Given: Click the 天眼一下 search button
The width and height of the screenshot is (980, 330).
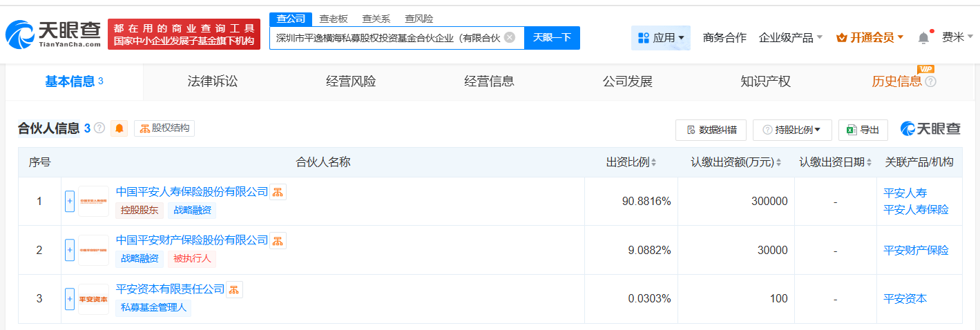Looking at the screenshot, I should click(552, 37).
